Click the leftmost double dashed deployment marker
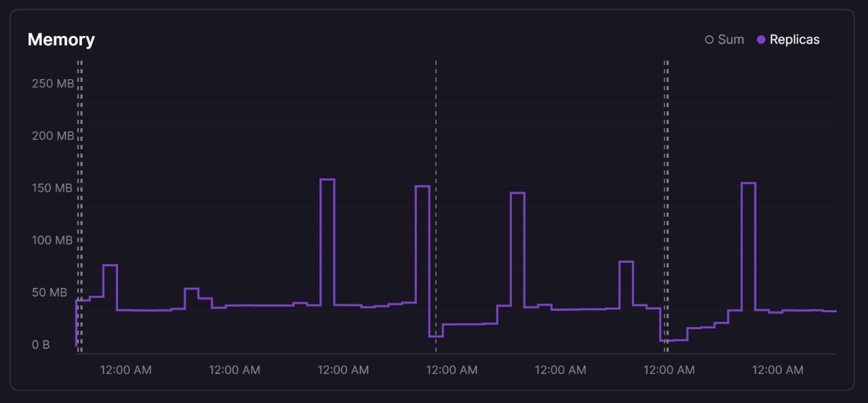 pos(79,203)
